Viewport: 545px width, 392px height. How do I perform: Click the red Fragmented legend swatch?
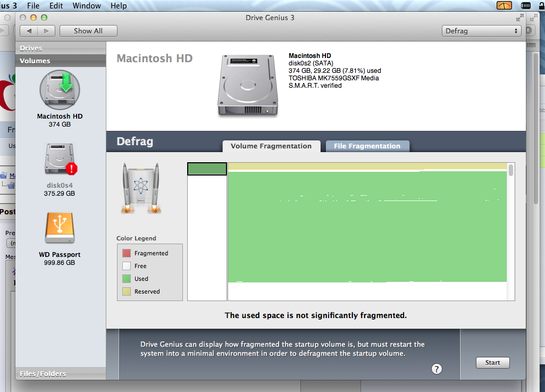[127, 253]
